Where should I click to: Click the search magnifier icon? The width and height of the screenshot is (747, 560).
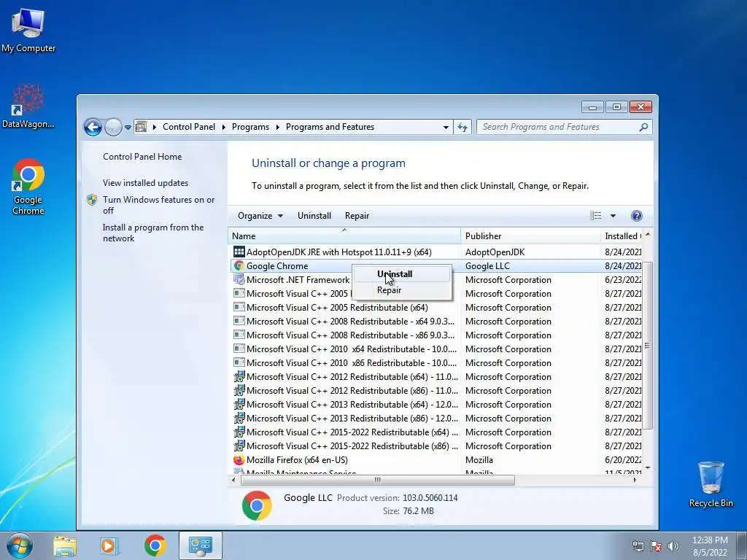pyautogui.click(x=643, y=127)
